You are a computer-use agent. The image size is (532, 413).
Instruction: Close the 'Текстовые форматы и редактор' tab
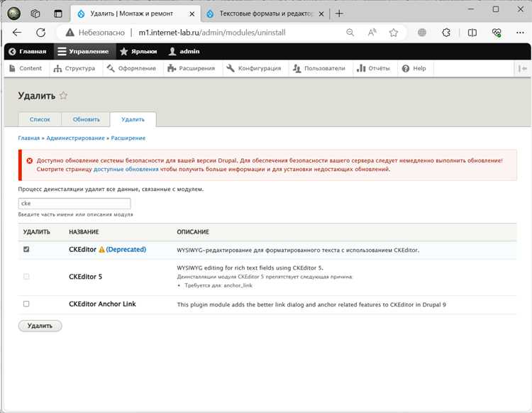coord(321,14)
